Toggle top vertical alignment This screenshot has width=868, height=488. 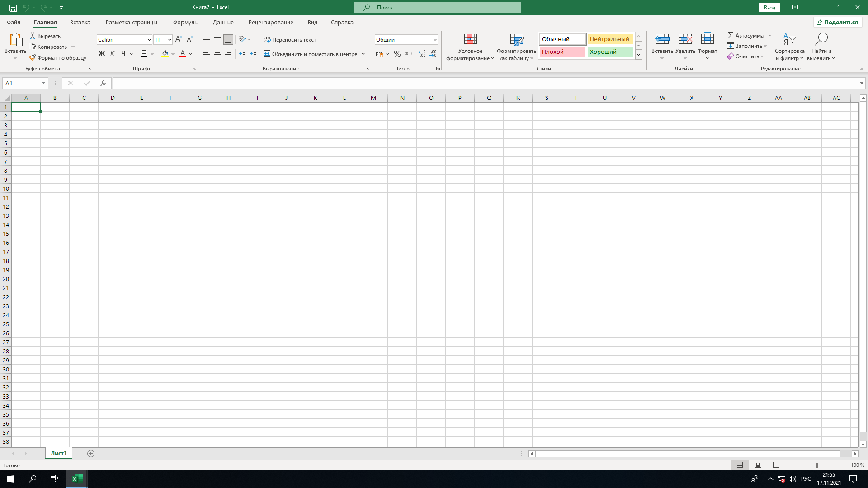[207, 39]
